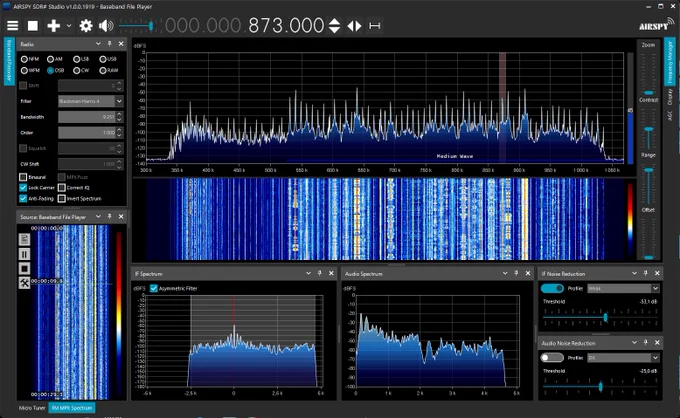Mute audio using the speaker icon

(106, 26)
